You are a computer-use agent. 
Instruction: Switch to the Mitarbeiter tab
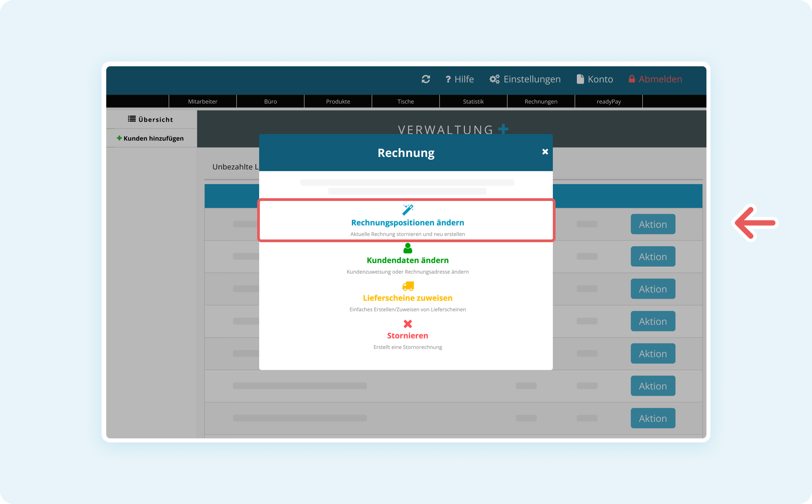[x=203, y=101]
